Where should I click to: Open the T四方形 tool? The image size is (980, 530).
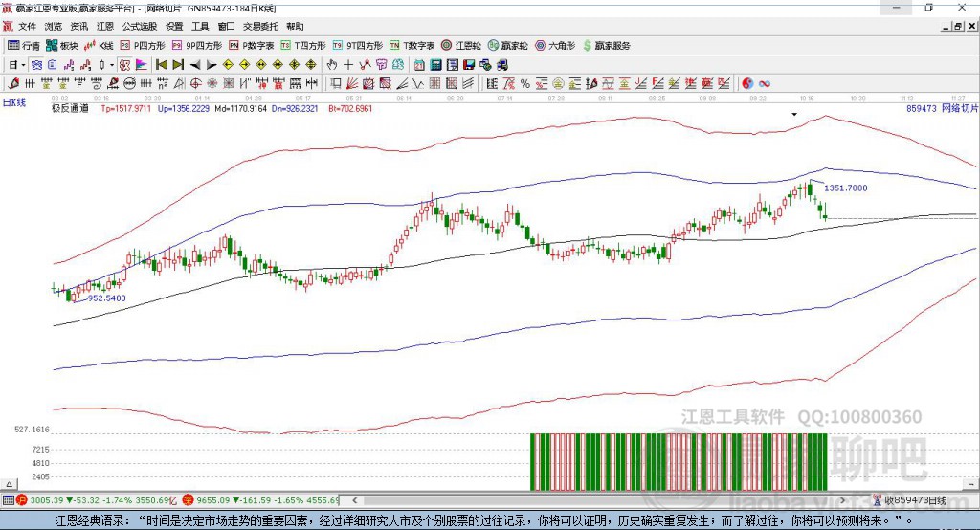(303, 46)
